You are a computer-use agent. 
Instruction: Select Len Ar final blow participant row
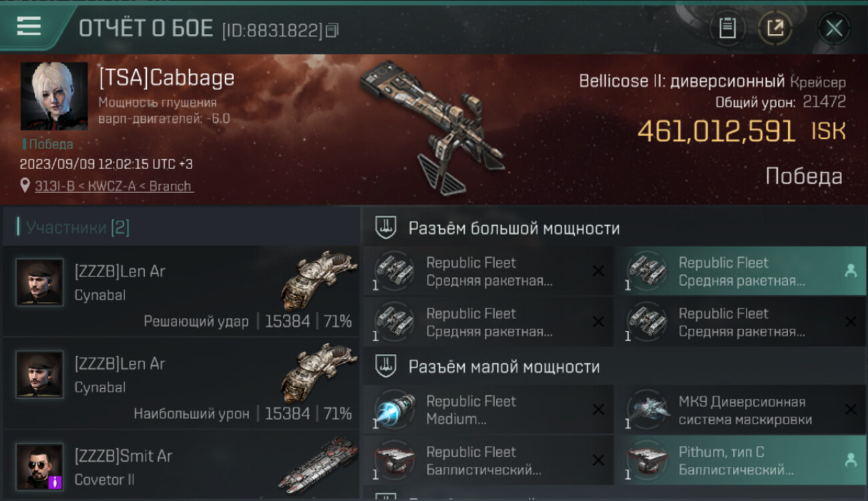(x=181, y=291)
